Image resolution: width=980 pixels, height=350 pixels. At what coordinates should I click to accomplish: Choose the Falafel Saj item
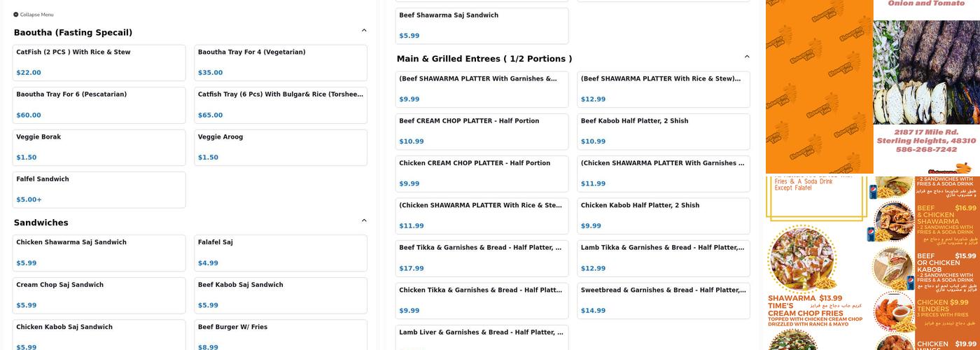point(280,253)
